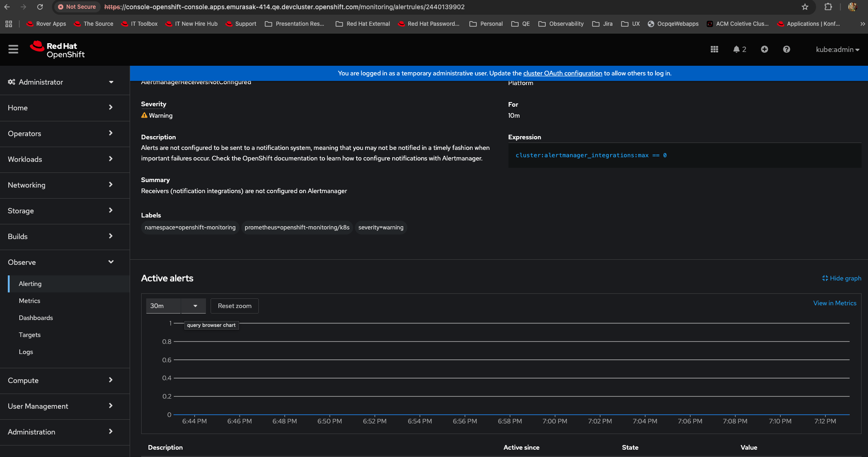The width and height of the screenshot is (868, 457).
Task: Bookmark this page with the star icon
Action: click(x=805, y=7)
